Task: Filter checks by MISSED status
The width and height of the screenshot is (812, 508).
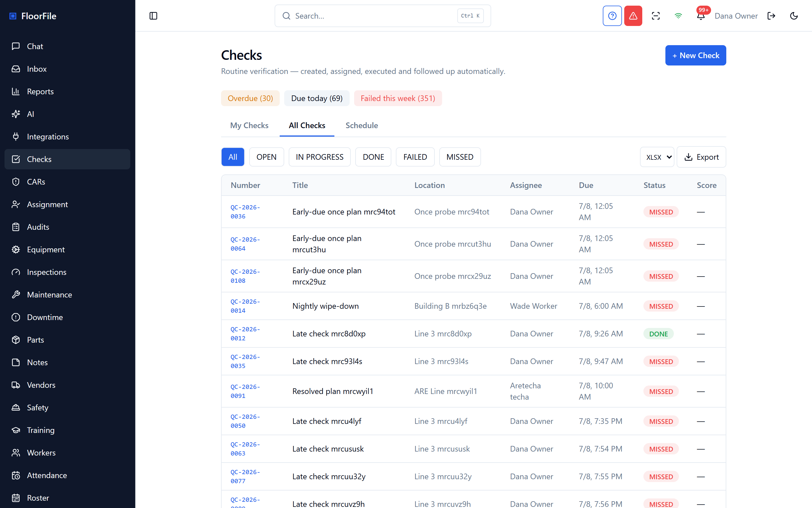Action: 460,157
